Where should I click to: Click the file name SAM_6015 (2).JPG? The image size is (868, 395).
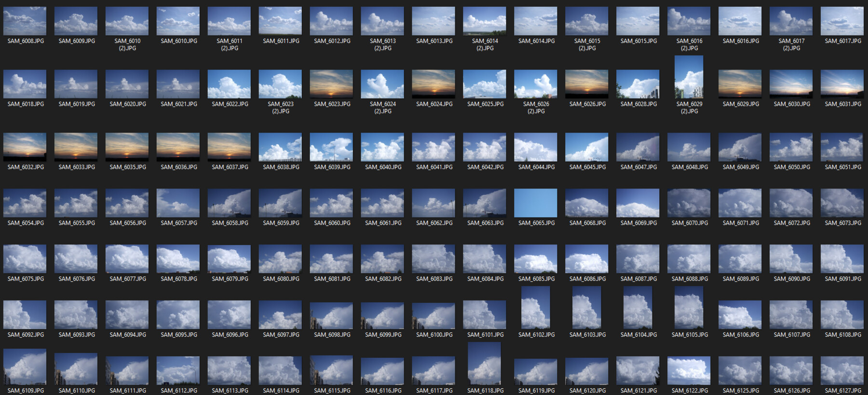(587, 45)
